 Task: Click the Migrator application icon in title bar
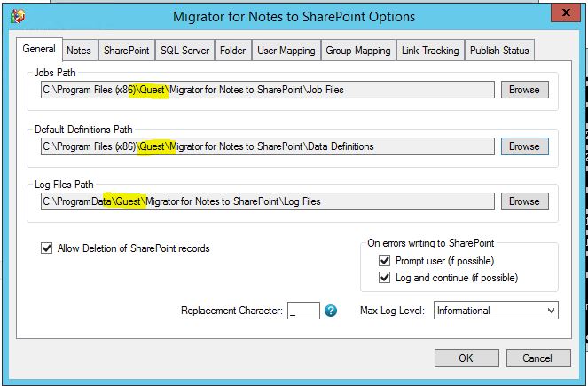[18, 16]
